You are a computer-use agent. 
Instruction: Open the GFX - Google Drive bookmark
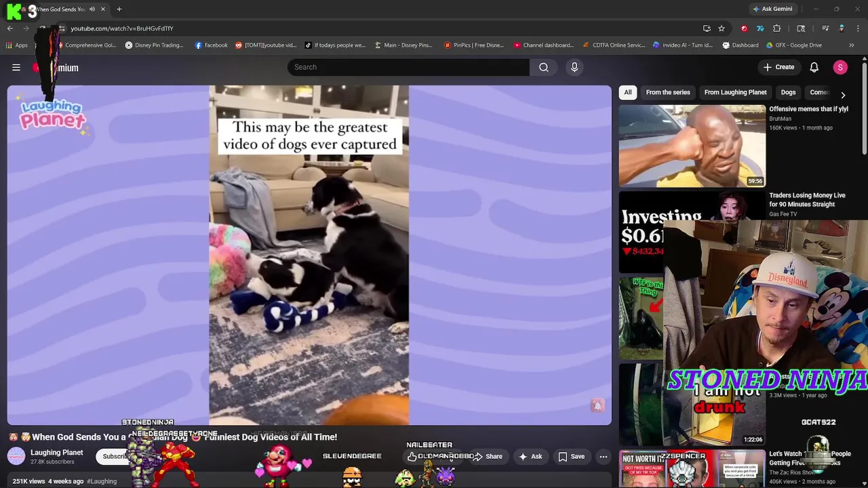point(794,45)
